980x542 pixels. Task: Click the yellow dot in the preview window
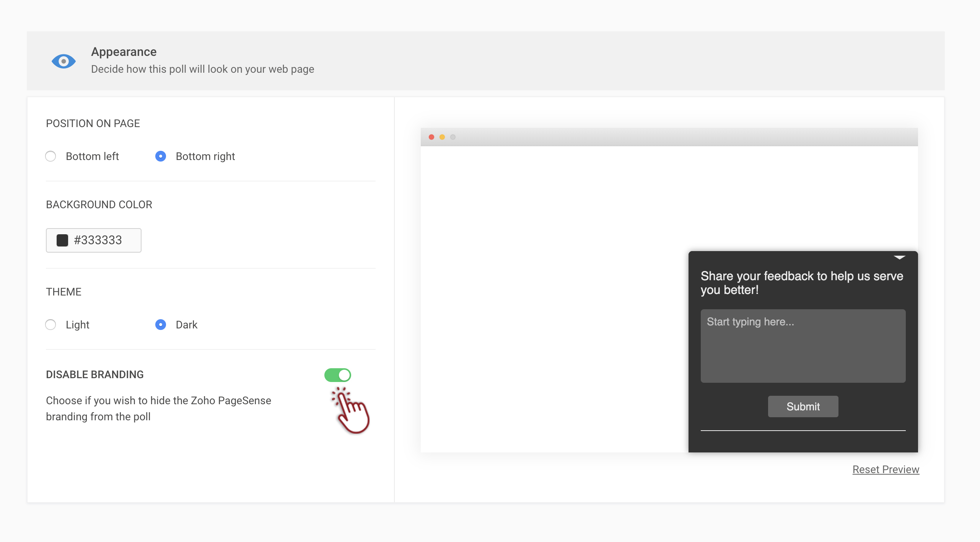pos(442,137)
